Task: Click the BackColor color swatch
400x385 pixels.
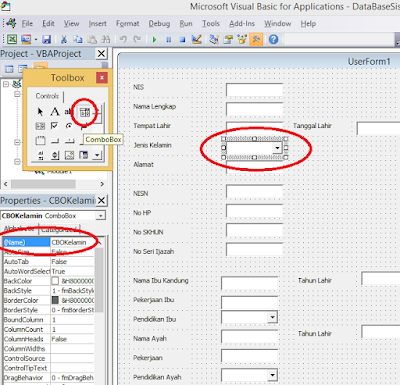Action: click(x=55, y=281)
